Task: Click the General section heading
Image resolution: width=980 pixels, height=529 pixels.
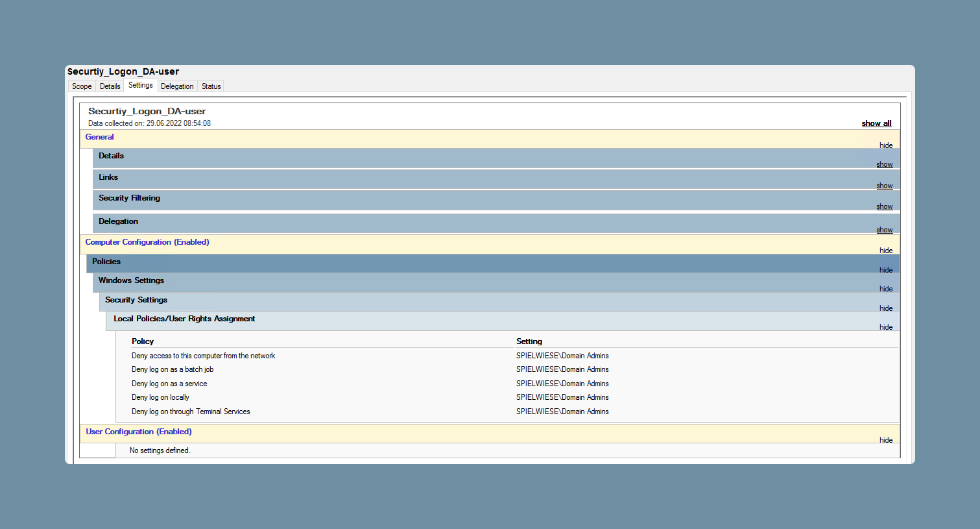Action: click(99, 137)
